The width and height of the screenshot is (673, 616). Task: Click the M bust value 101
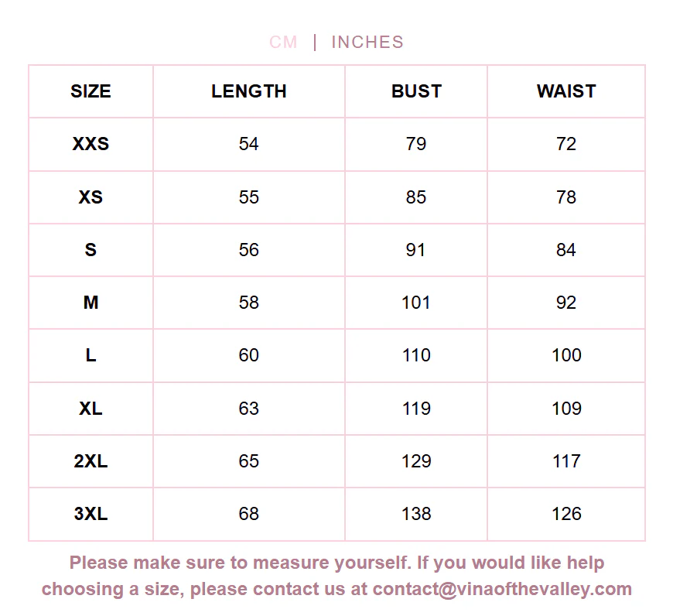416,303
